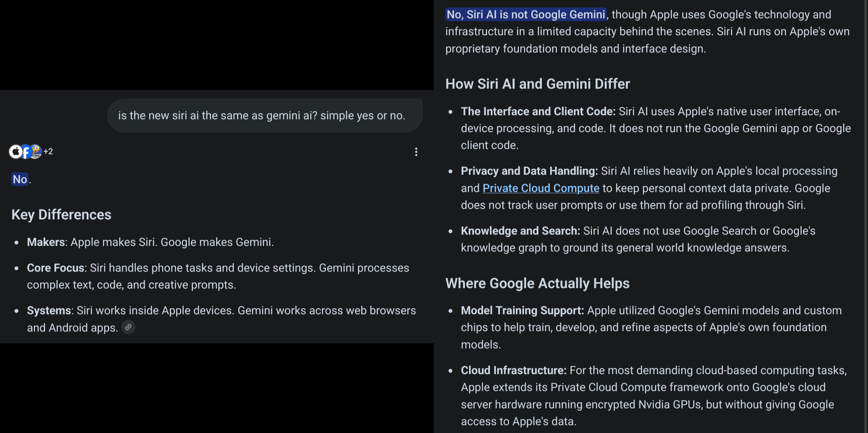Click the bold "Systems" label
Viewport: 868px width, 433px height.
tap(49, 310)
